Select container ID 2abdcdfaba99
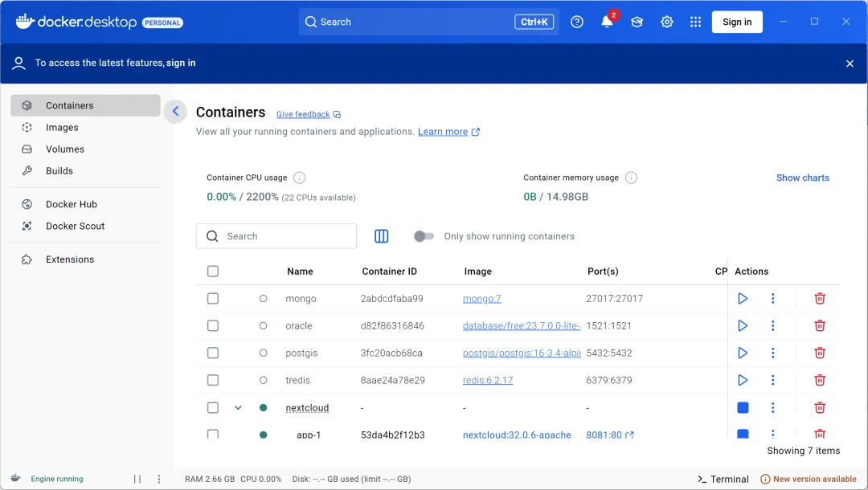The image size is (868, 490). (x=392, y=299)
